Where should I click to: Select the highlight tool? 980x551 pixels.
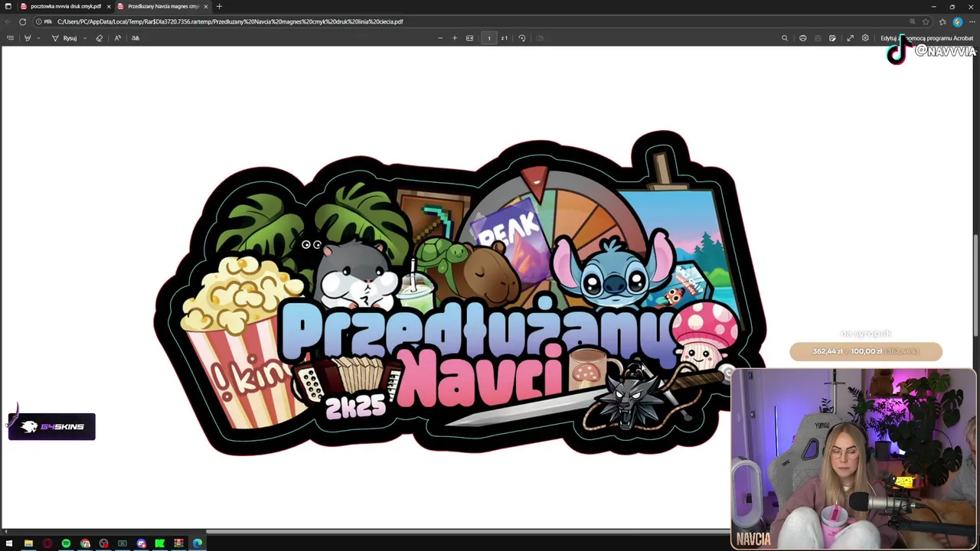pyautogui.click(x=28, y=37)
